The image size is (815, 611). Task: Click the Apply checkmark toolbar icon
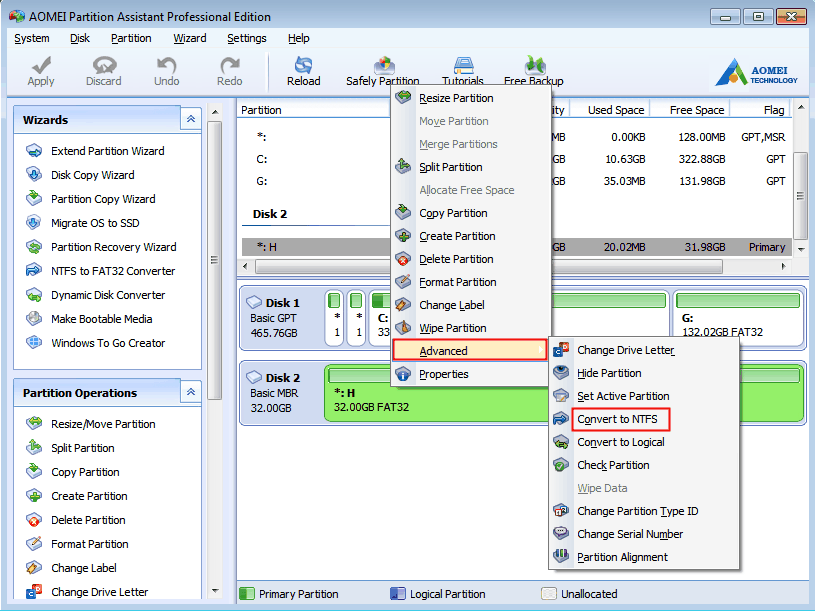coord(41,65)
